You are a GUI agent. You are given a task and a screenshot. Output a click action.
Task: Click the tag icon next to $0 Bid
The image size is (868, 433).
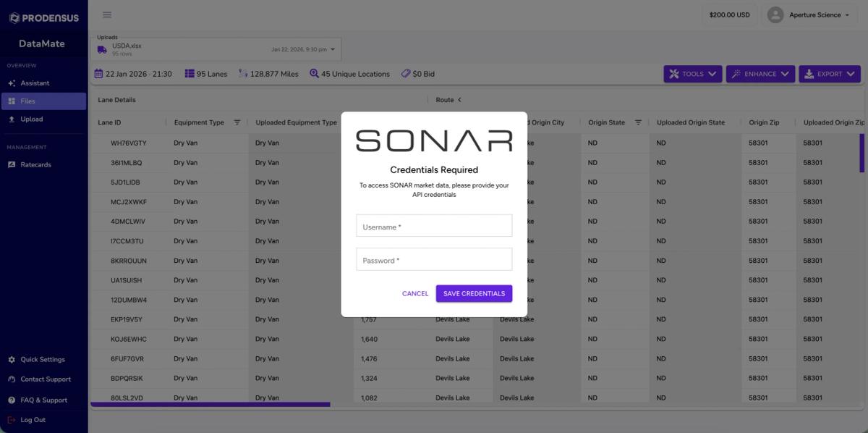[x=405, y=72]
